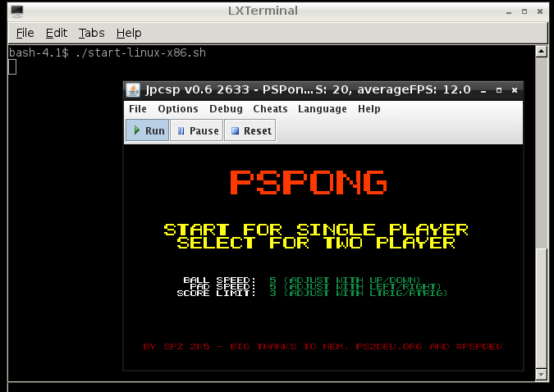
Task: Click the ADJUST WITH UP/DOWN hint
Action: (352, 280)
